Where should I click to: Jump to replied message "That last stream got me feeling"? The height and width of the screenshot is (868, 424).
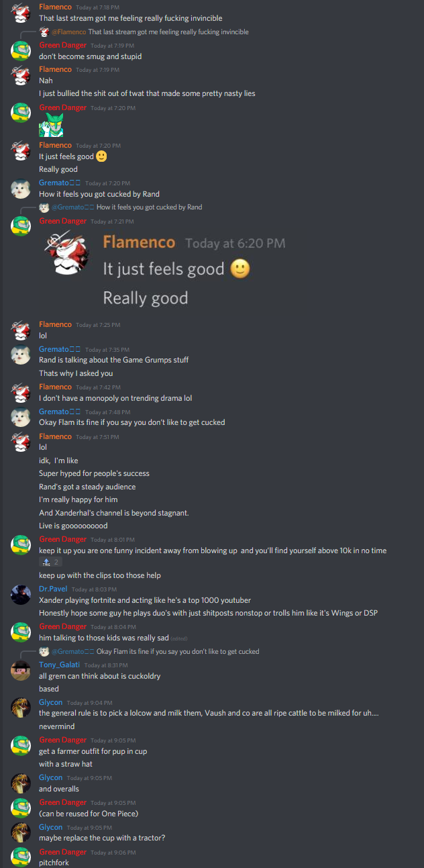(168, 32)
